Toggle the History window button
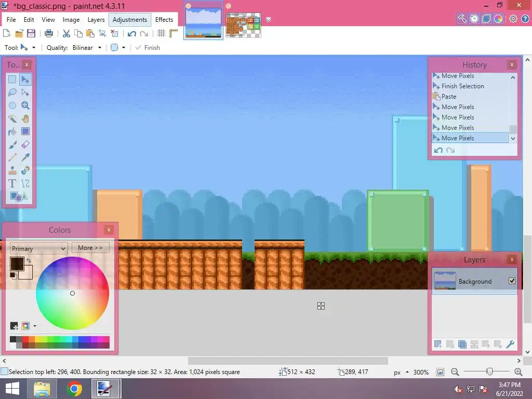The width and height of the screenshot is (532, 399). tap(474, 19)
